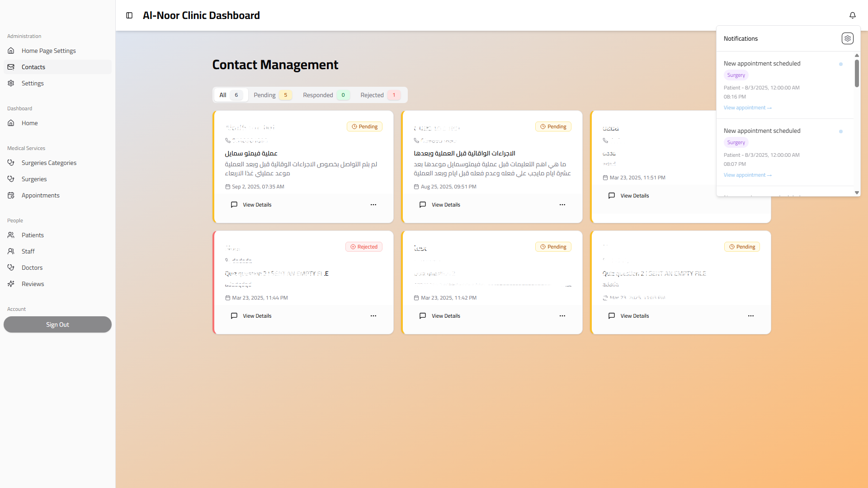Open the ellipsis menu on the Rejected card
This screenshot has height=488, width=868.
pos(373,316)
